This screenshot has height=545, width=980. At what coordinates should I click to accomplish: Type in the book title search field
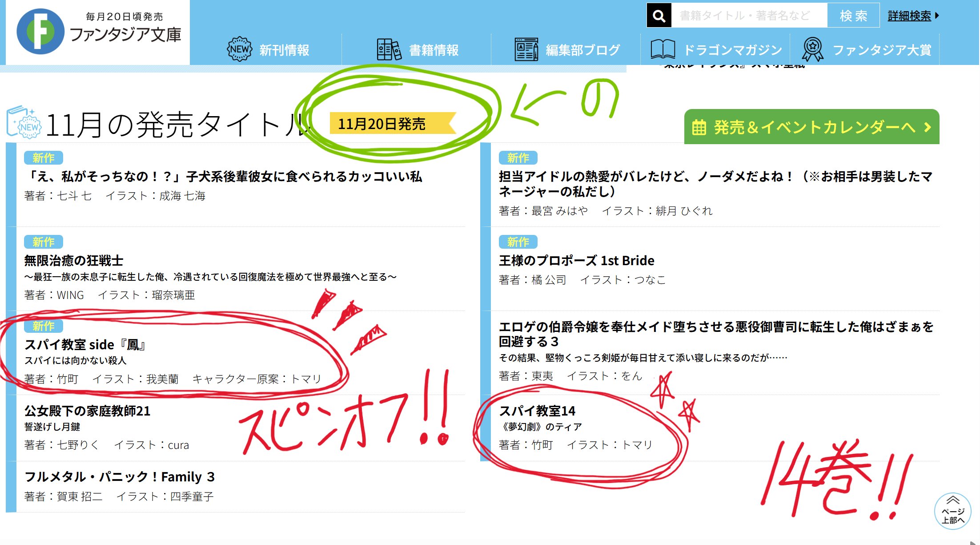click(x=749, y=16)
